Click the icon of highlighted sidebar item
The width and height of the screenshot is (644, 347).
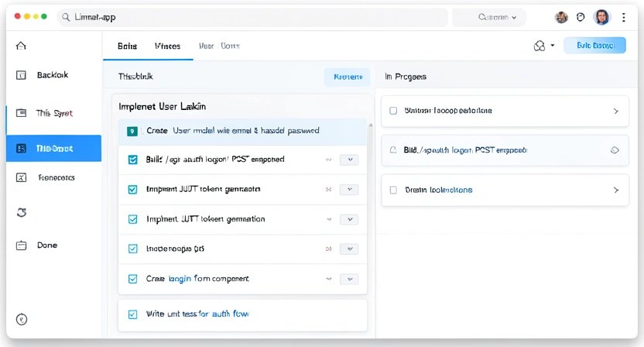(21, 148)
